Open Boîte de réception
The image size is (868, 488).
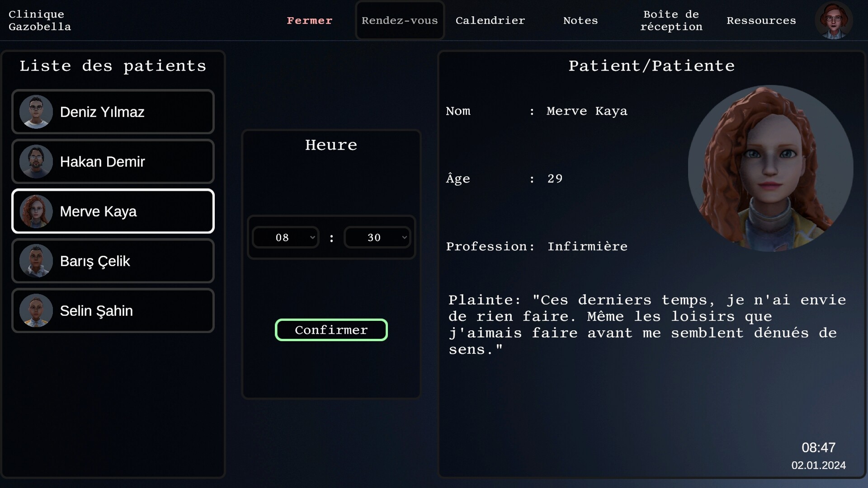(x=671, y=21)
